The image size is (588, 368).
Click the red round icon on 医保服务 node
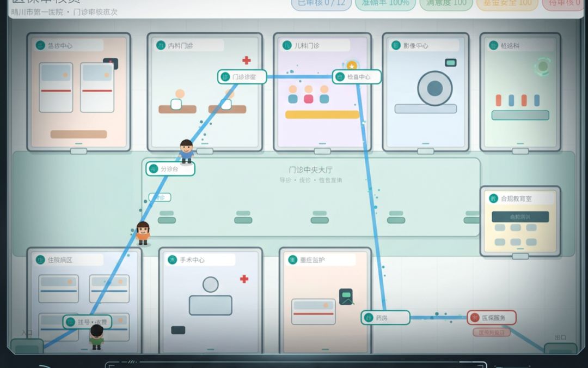[475, 318]
